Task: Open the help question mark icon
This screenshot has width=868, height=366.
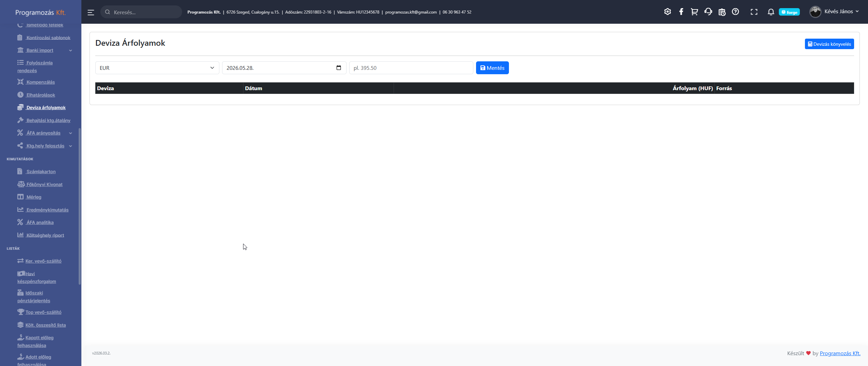Action: (x=735, y=12)
